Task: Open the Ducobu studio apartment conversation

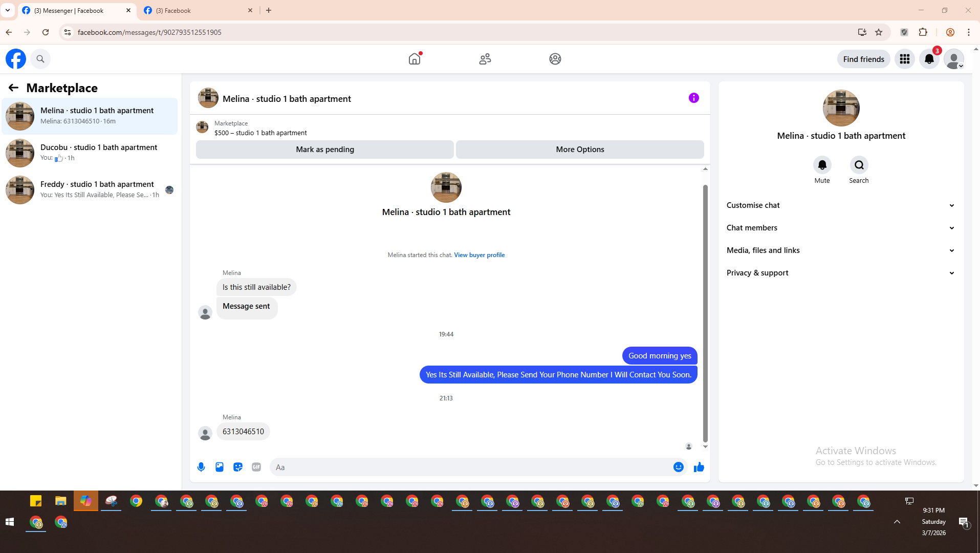Action: (x=90, y=153)
